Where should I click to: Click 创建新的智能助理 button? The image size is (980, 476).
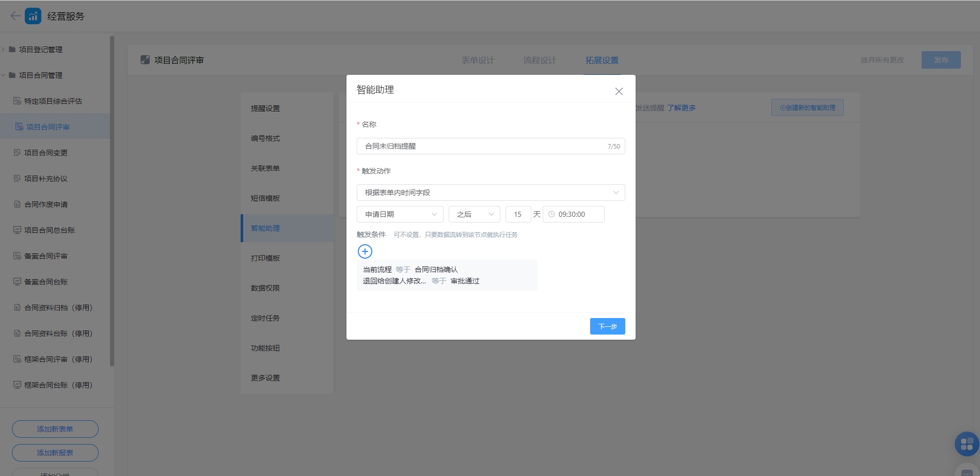click(x=807, y=107)
